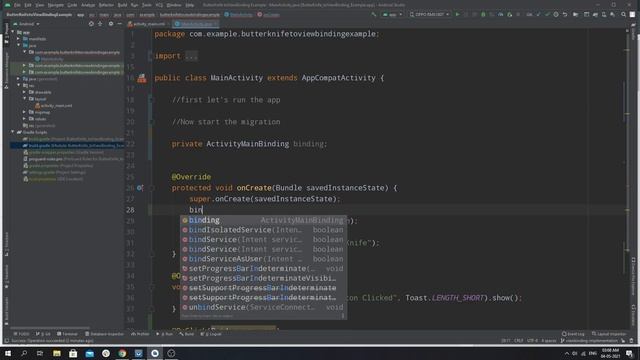Open the Help menu
The height and width of the screenshot is (360, 640).
190,5
